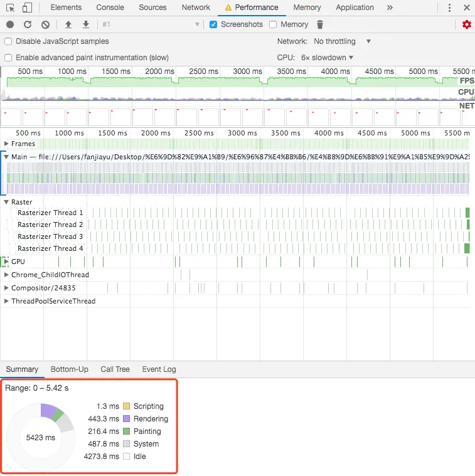Switch to the Elements tab
The image size is (475, 476).
tap(66, 8)
